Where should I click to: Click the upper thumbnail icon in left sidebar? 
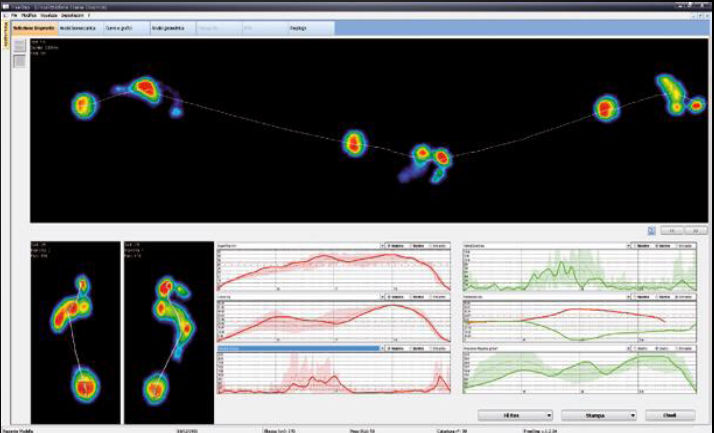pos(19,46)
